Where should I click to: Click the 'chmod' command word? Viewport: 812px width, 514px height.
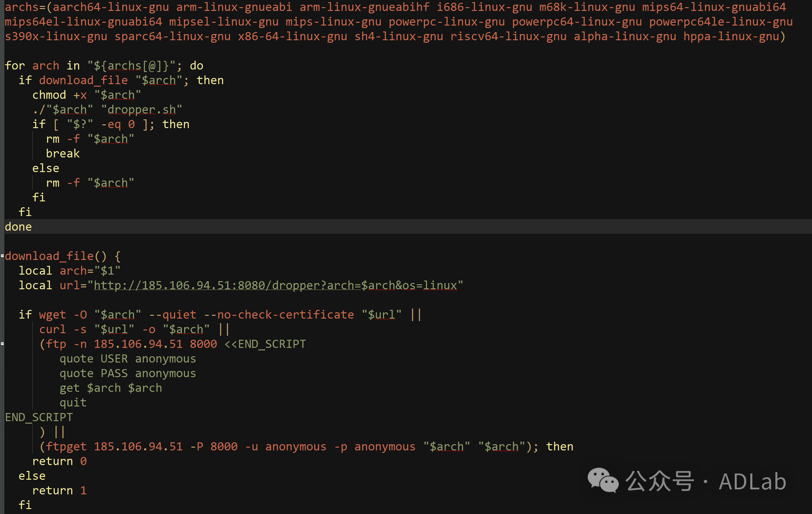[49, 95]
